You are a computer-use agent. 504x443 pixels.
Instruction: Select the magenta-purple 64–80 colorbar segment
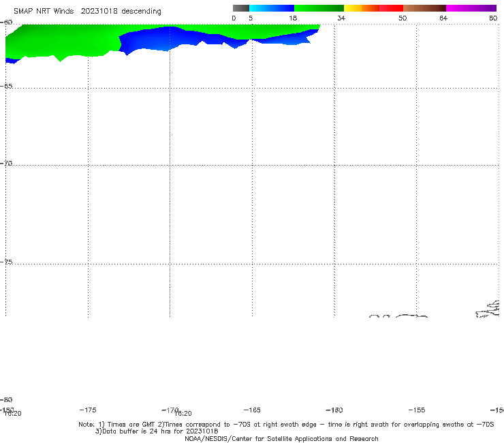point(471,8)
